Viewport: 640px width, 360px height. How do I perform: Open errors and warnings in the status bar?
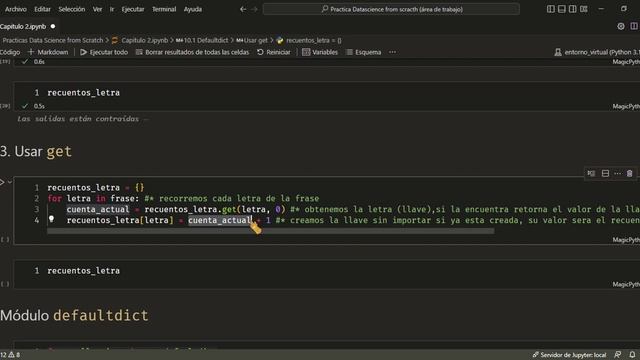10,355
